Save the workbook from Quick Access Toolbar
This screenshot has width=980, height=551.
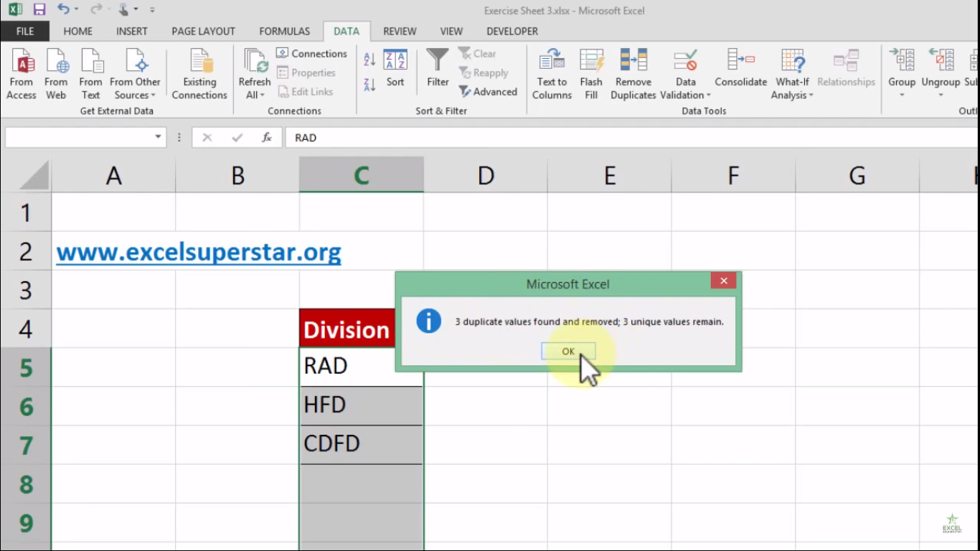(39, 10)
